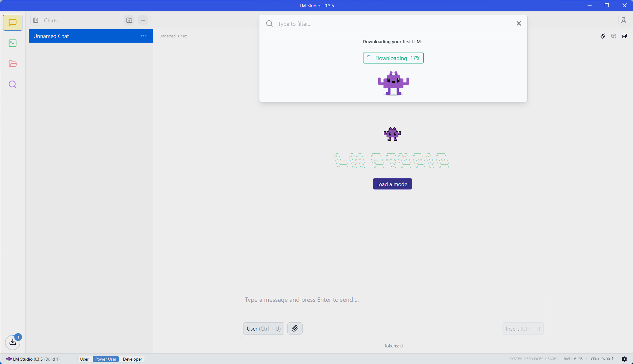Close the model filter popup

coord(519,24)
